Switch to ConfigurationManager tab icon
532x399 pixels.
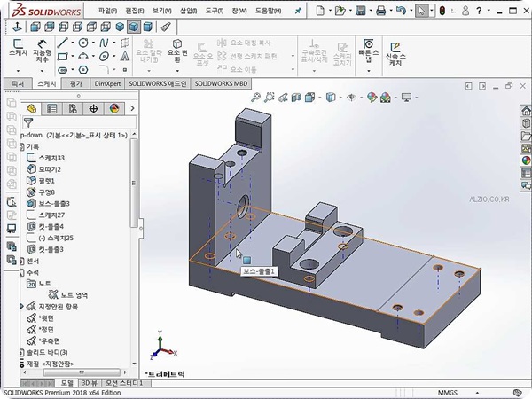tap(73, 108)
